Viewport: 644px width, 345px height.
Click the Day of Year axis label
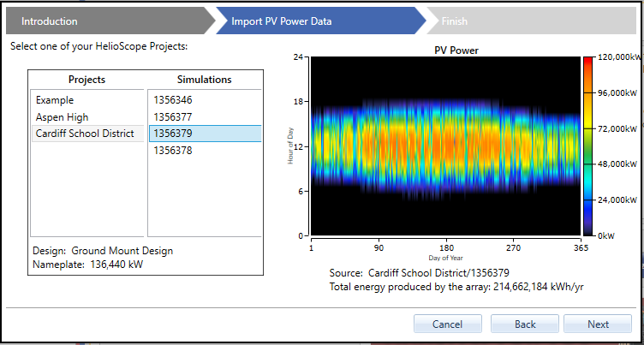tap(445, 257)
